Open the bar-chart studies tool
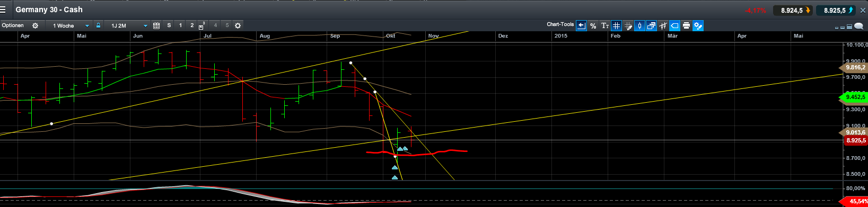 click(x=663, y=25)
